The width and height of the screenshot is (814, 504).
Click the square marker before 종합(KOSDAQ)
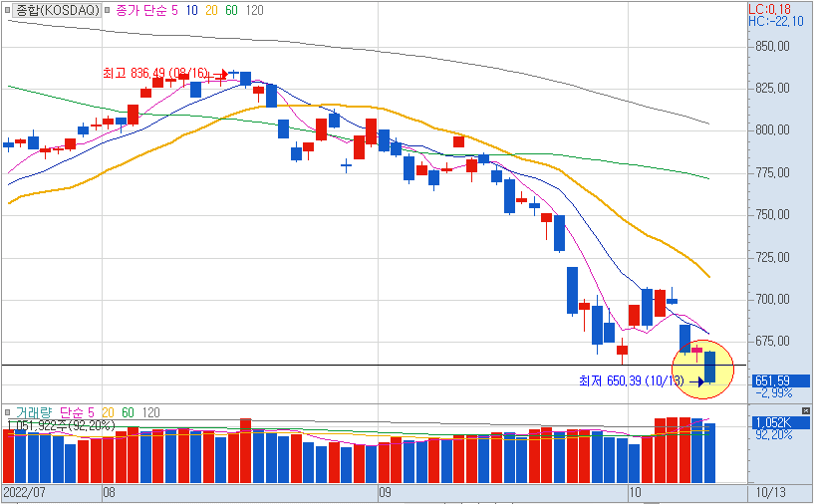point(7,10)
